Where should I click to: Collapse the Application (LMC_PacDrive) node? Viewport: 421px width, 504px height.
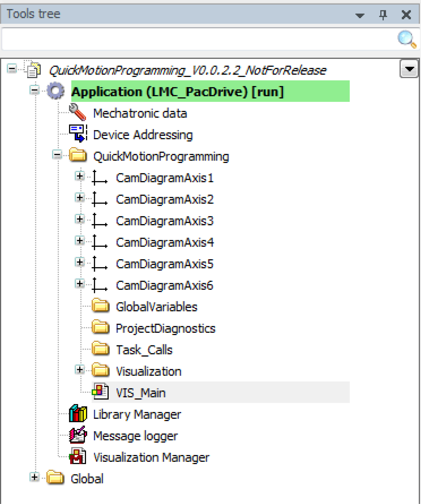35,90
